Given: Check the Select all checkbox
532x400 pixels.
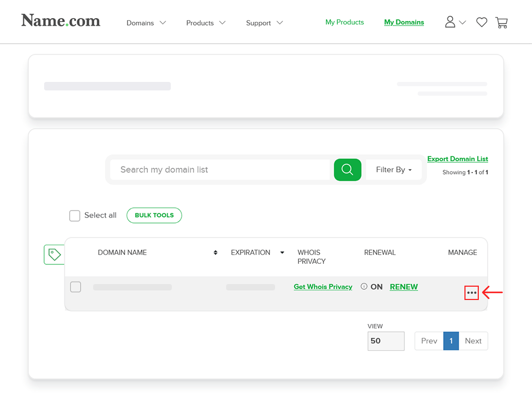Looking at the screenshot, I should coord(74,215).
